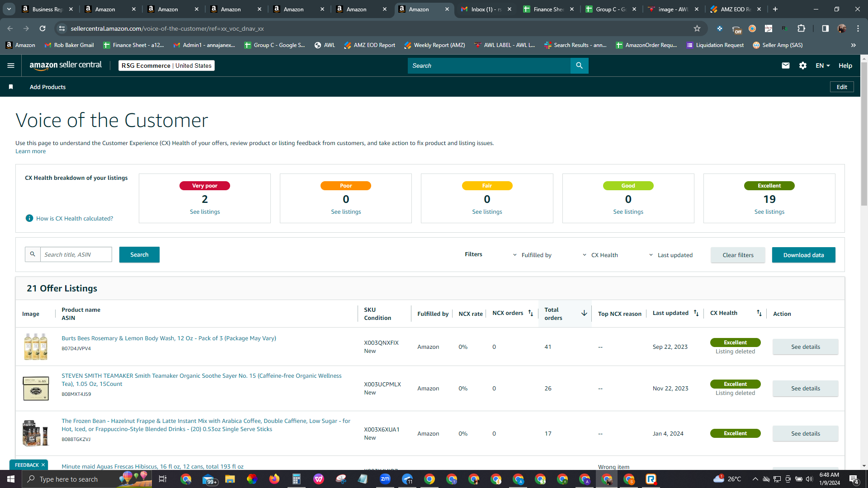Screen dimensions: 868x488
Task: Sort by NCX orders arrows
Action: [x=531, y=313]
